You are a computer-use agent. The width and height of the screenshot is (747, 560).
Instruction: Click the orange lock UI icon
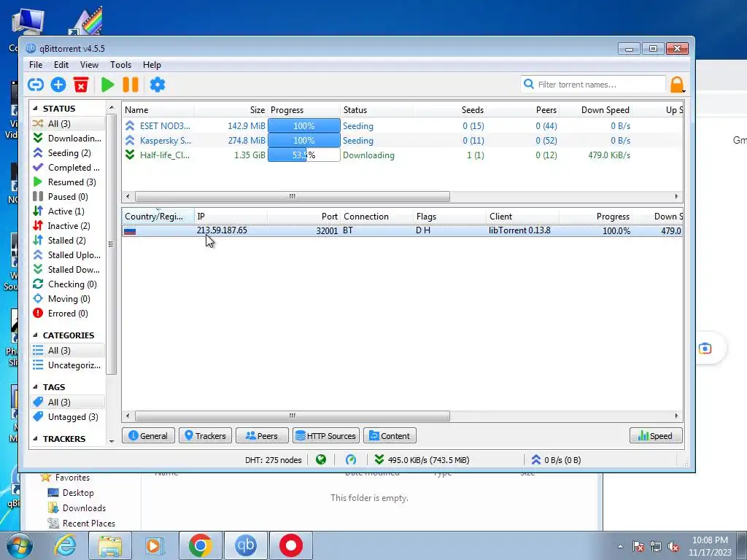click(677, 85)
